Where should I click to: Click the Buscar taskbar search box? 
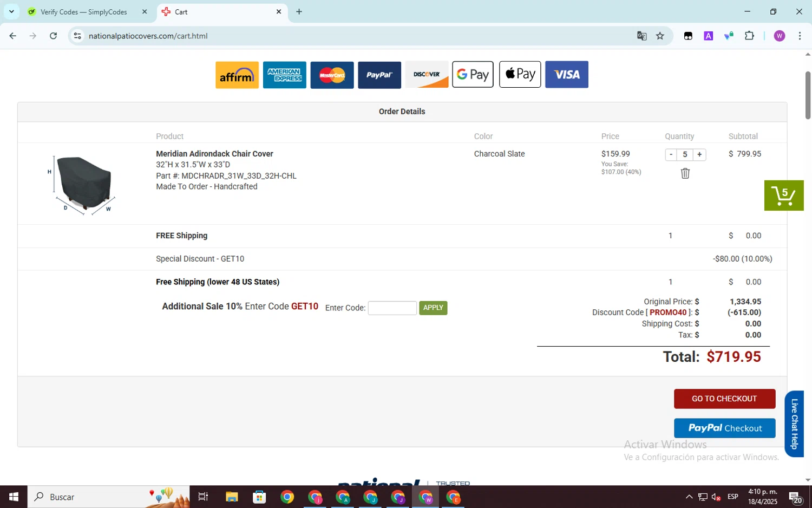(108, 497)
